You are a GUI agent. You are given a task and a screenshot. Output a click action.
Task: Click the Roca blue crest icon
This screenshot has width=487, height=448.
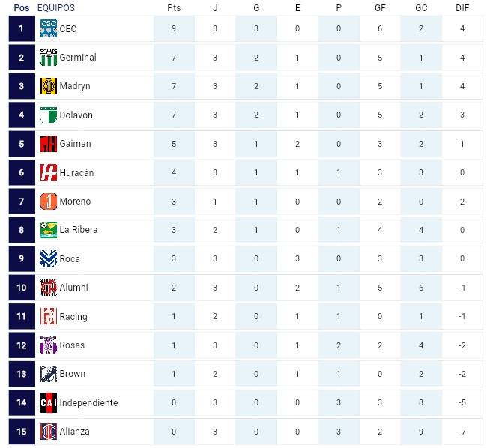coord(49,258)
